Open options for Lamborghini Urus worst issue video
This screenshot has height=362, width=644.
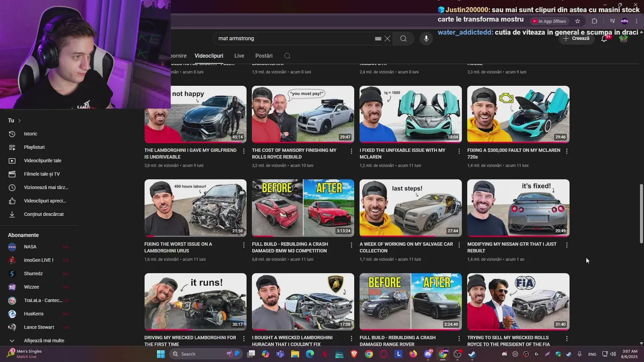click(244, 245)
